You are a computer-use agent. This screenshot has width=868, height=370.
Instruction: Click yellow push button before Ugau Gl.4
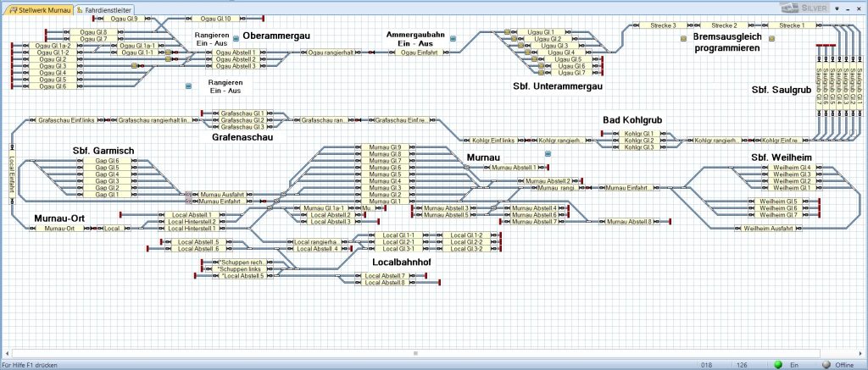(x=527, y=52)
